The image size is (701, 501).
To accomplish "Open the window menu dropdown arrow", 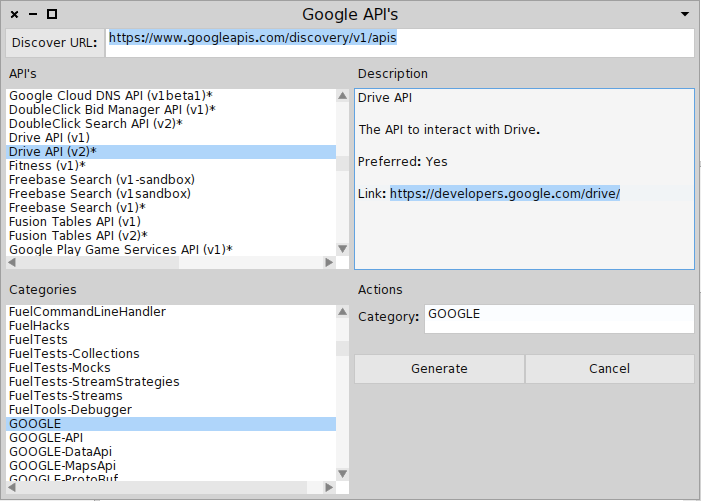I will tap(684, 14).
